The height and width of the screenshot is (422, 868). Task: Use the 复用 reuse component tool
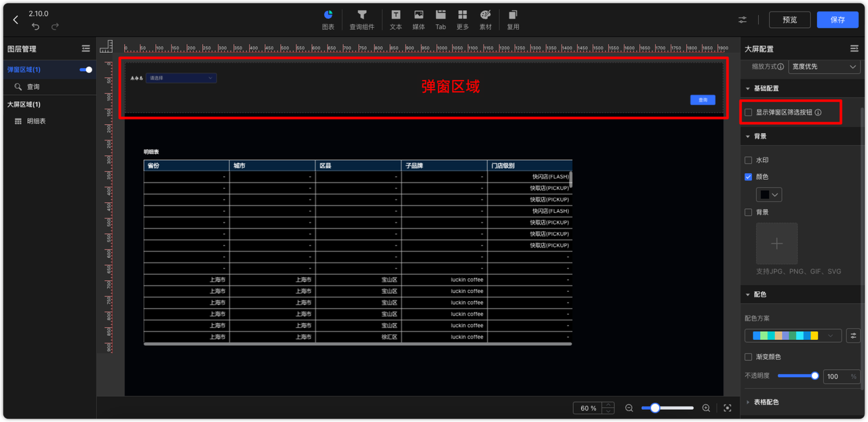513,19
